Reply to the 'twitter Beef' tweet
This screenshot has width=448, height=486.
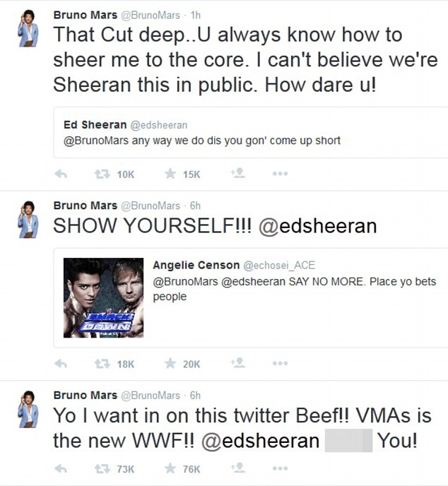click(61, 468)
